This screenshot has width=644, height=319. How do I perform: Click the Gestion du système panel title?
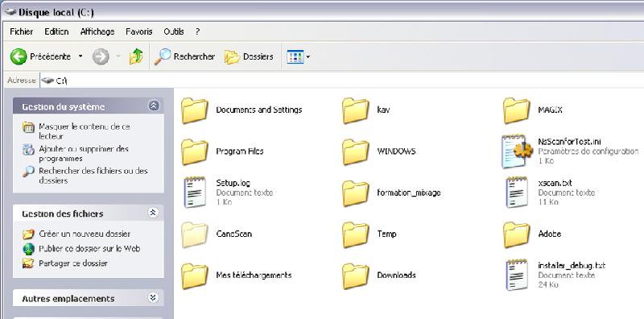coord(64,107)
